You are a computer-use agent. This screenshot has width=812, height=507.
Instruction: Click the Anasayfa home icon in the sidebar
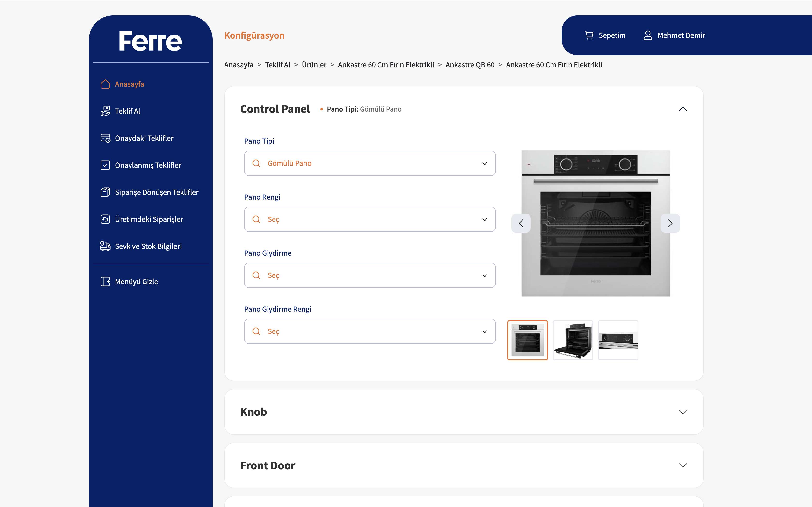click(105, 84)
